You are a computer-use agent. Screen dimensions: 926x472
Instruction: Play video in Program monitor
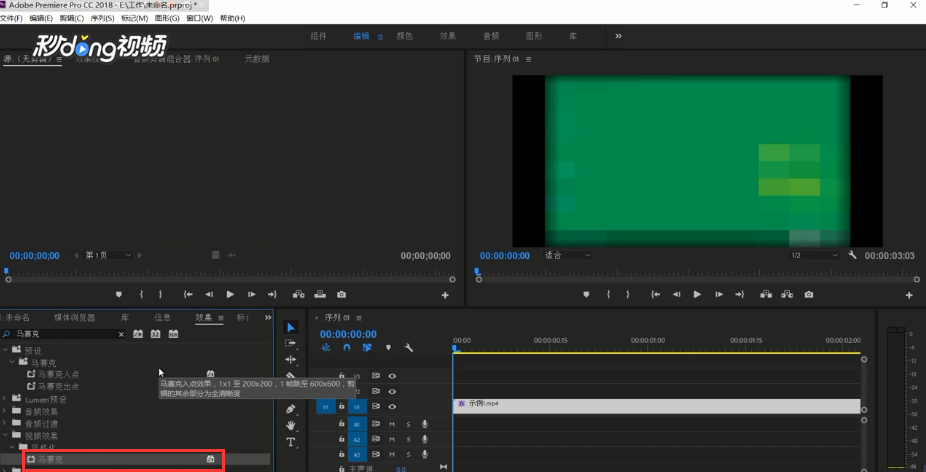(x=697, y=294)
